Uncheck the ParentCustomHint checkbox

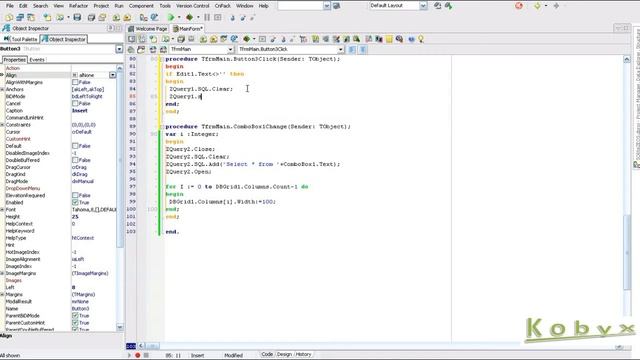(75, 323)
